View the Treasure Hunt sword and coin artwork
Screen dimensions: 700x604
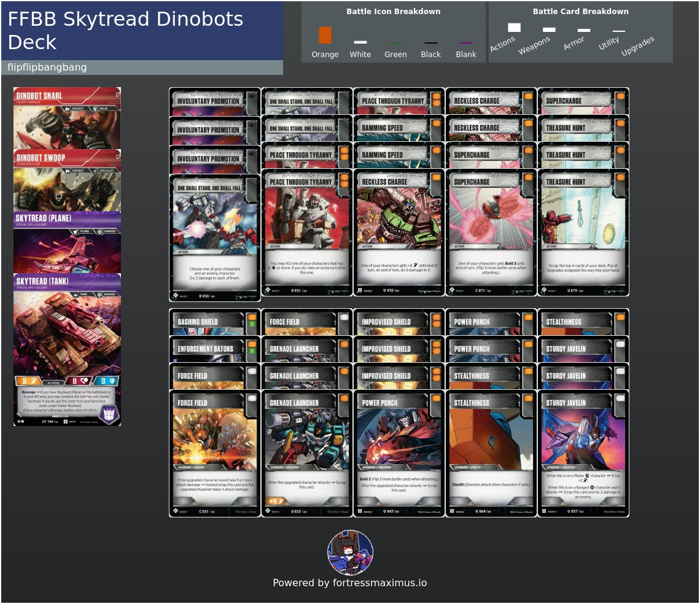point(583,217)
